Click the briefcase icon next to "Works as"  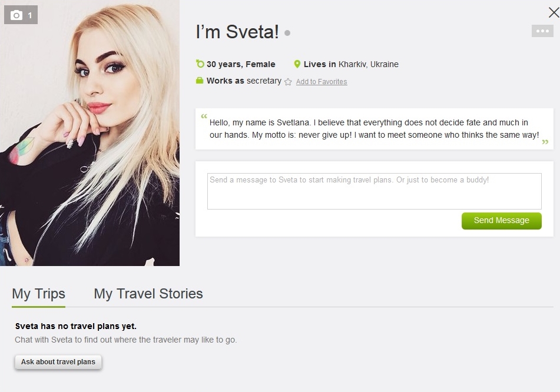point(200,81)
